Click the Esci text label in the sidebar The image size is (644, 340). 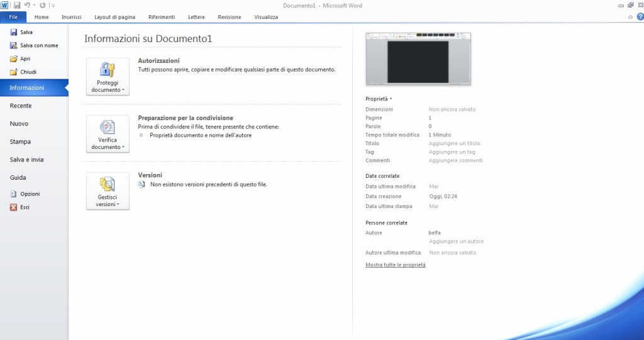[x=25, y=207]
